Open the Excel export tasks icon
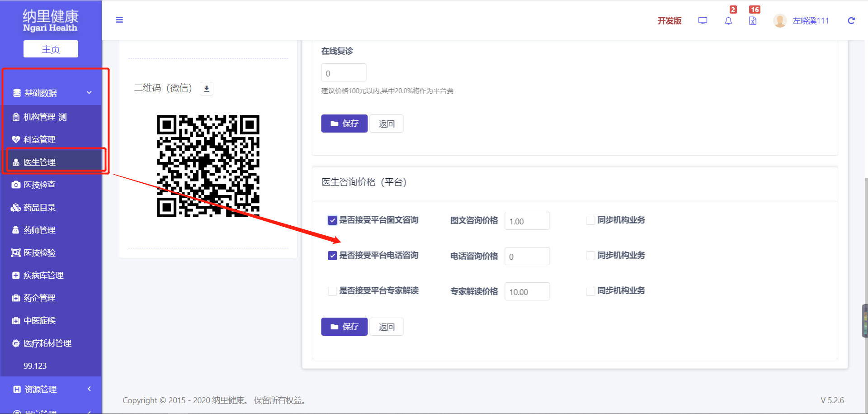 tap(753, 21)
